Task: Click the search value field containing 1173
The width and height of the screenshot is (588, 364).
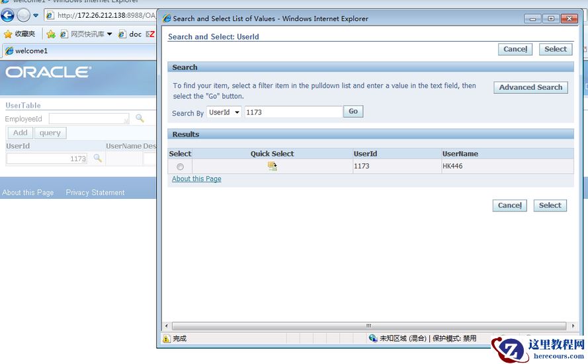Action: [293, 112]
